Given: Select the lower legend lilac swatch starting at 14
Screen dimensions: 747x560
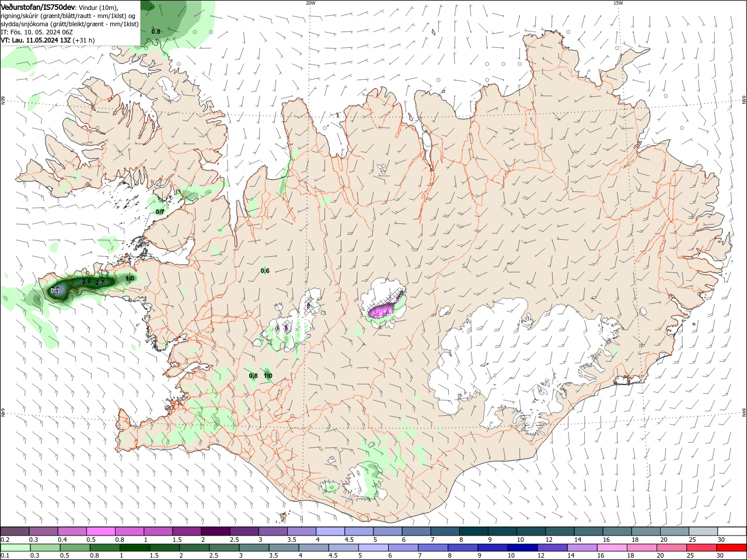Looking at the screenshot, I should tap(582, 547).
